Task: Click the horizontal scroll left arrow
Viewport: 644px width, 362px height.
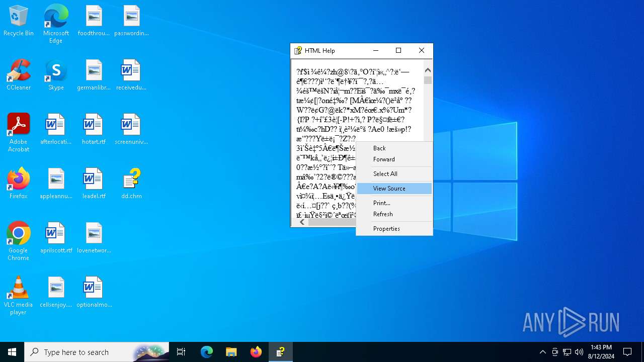Action: click(302, 222)
